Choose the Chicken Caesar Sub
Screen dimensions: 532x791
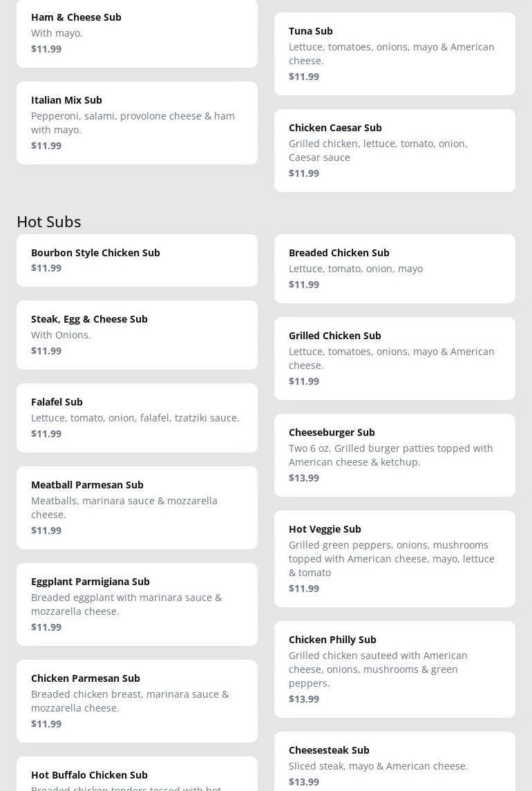click(395, 150)
